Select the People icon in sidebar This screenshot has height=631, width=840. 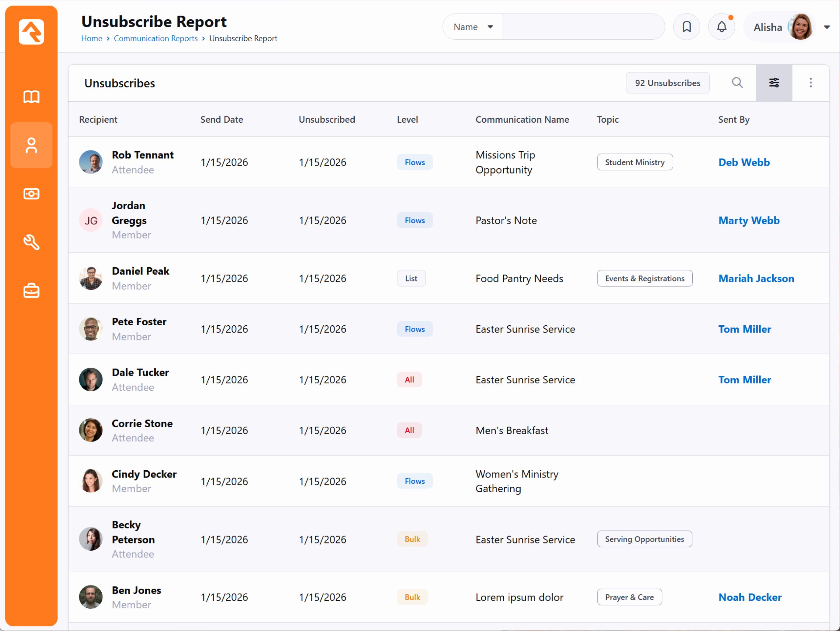point(31,145)
